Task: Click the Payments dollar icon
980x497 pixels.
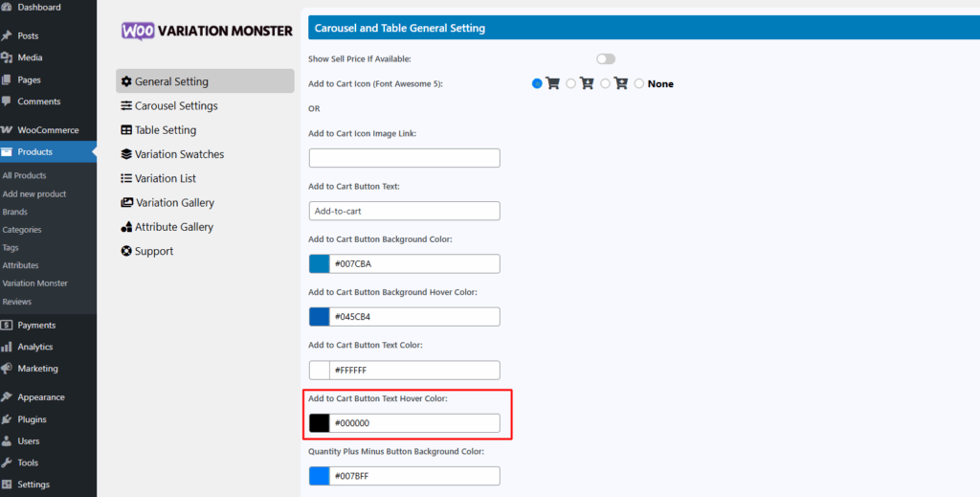Action: [7, 325]
